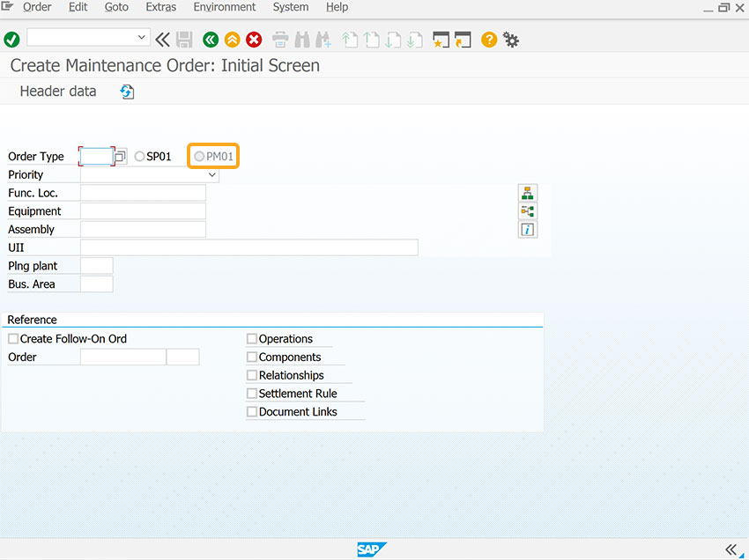
Task: Open the Extras menu
Action: click(161, 7)
